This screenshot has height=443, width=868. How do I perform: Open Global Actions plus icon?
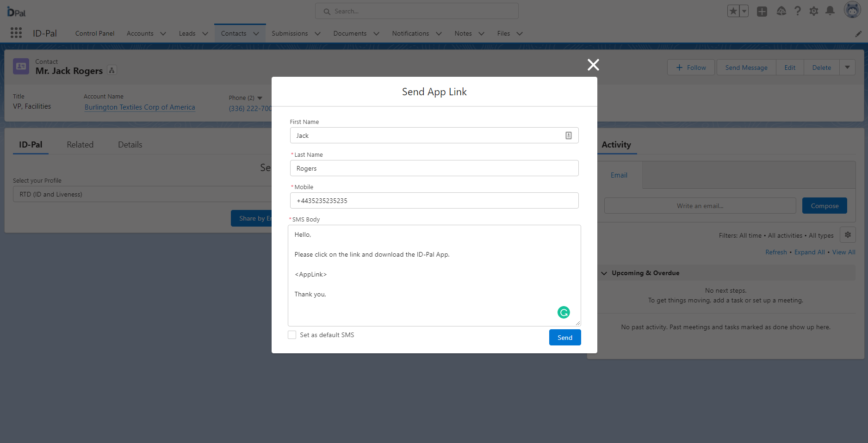pos(762,12)
